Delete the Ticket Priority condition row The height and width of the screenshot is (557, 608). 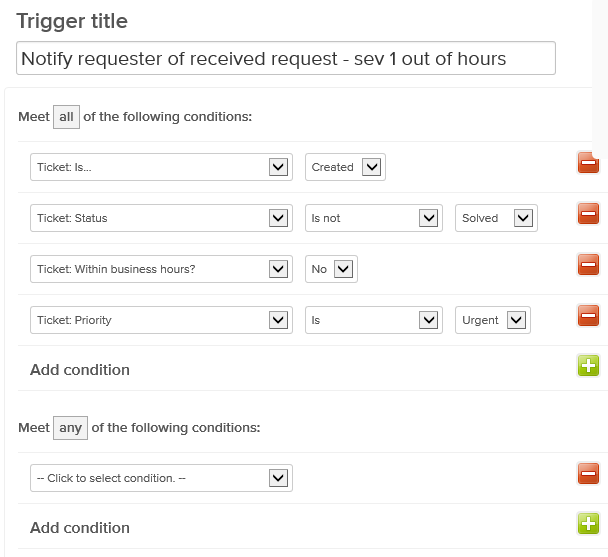tap(588, 317)
